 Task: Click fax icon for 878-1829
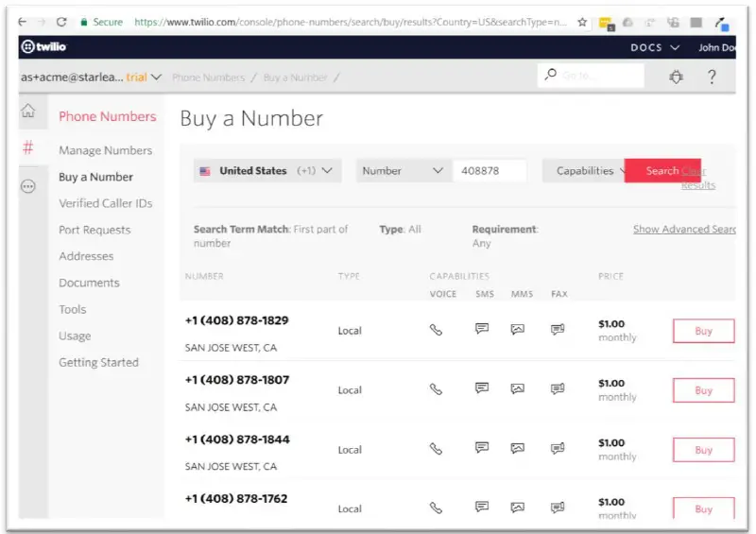tap(558, 330)
